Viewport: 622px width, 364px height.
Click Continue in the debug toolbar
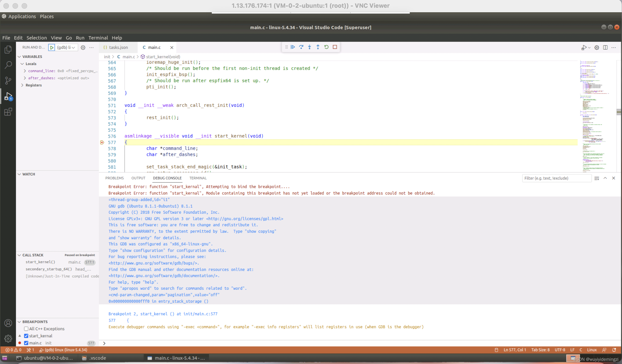point(293,47)
